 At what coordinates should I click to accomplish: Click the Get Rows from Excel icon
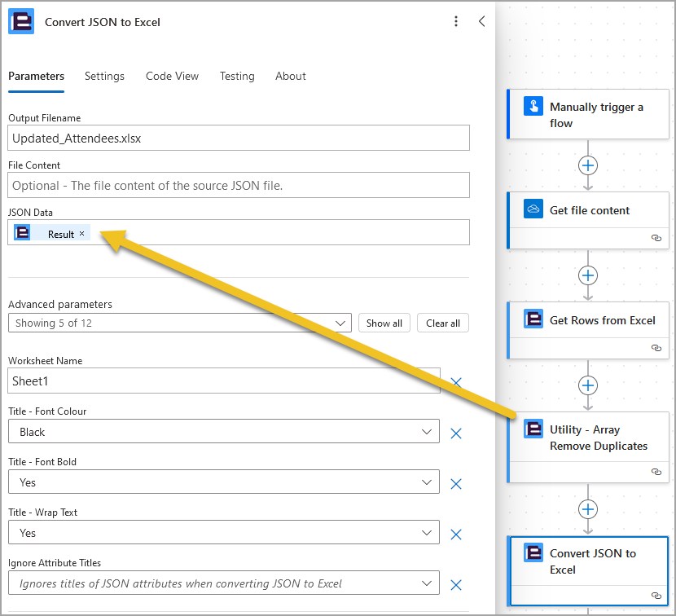tap(533, 319)
